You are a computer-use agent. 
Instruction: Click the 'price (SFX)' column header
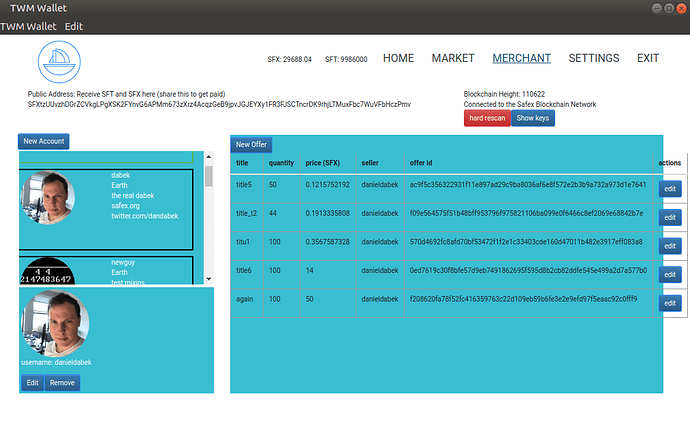click(x=323, y=163)
